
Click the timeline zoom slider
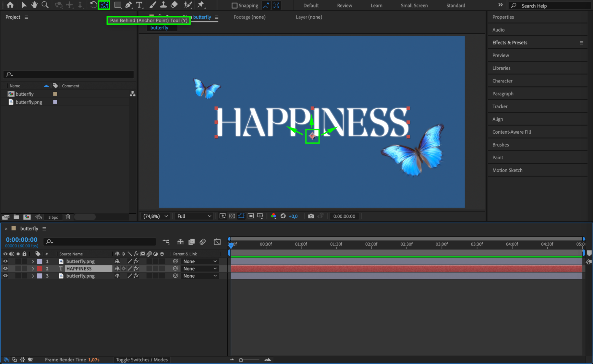tap(241, 360)
